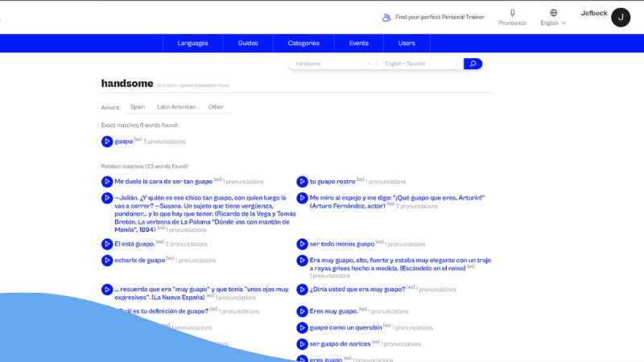Open the Languages menu
This screenshot has width=644, height=362.
(x=192, y=43)
